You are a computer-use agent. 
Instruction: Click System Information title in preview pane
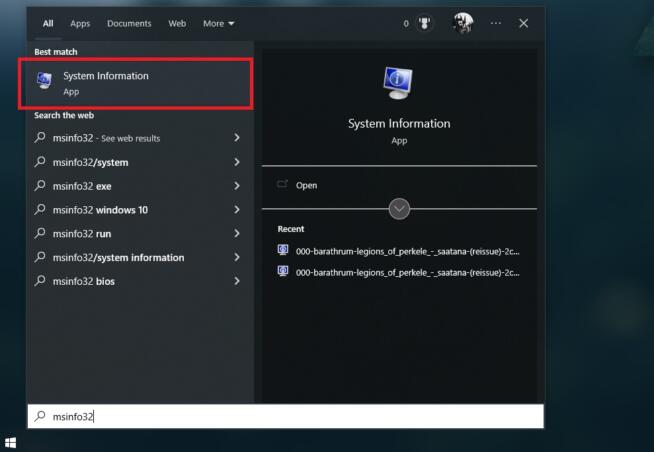pos(399,123)
